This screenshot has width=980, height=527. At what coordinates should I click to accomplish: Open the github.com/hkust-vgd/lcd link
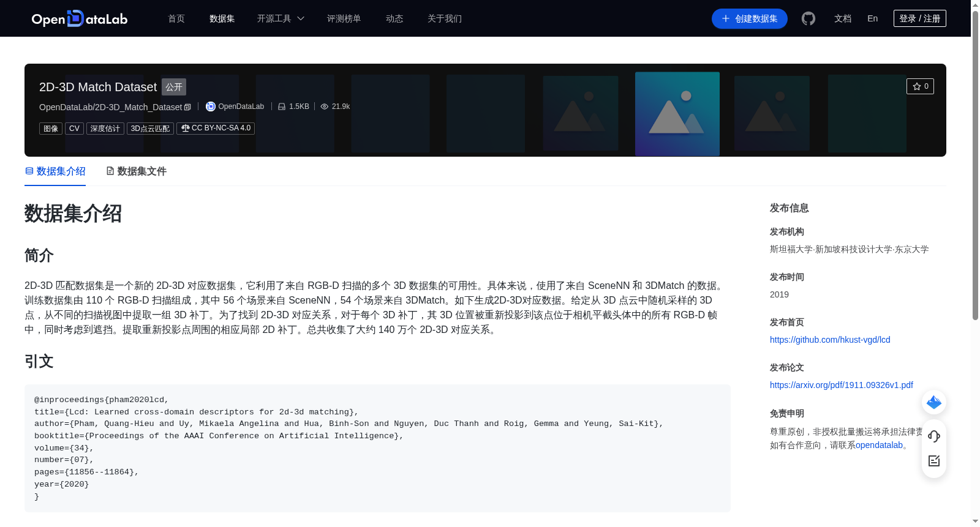coord(830,340)
